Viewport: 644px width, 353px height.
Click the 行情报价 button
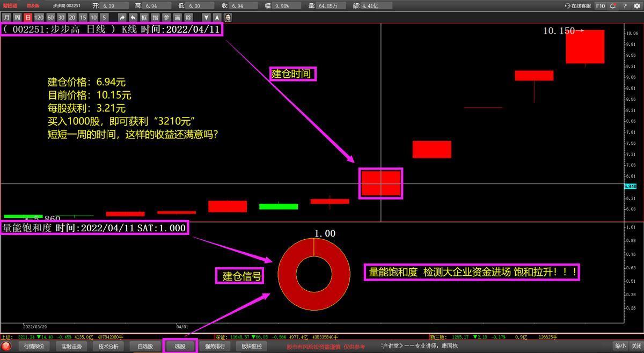(35, 347)
